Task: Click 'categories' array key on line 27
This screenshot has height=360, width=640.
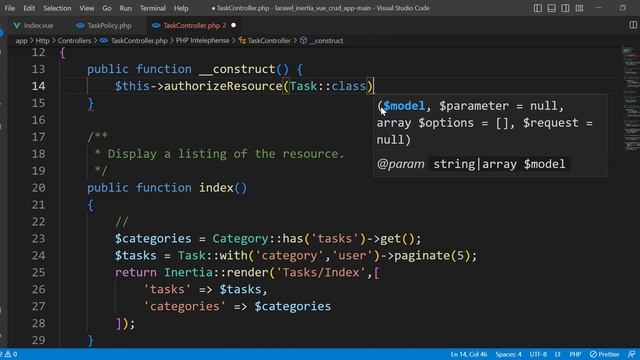Action: tap(184, 306)
